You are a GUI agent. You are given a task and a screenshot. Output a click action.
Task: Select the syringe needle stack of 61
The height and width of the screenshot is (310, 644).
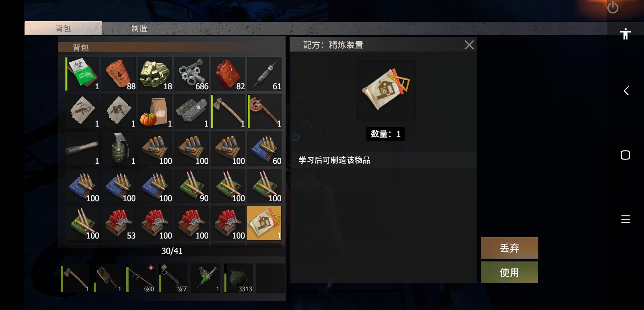[x=264, y=74]
